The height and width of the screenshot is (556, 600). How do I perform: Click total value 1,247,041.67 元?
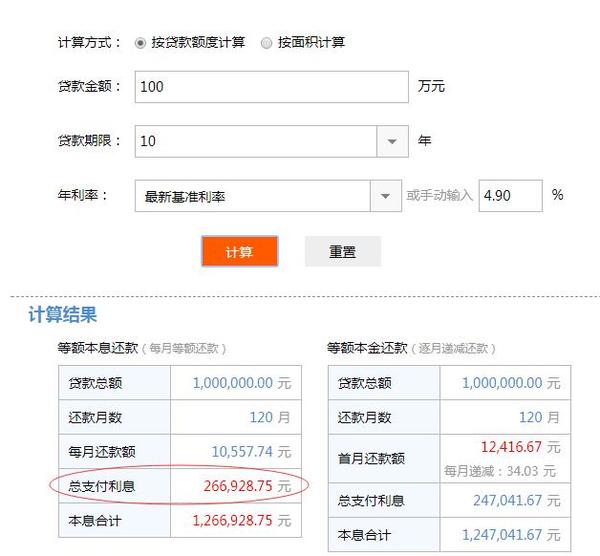(x=511, y=535)
